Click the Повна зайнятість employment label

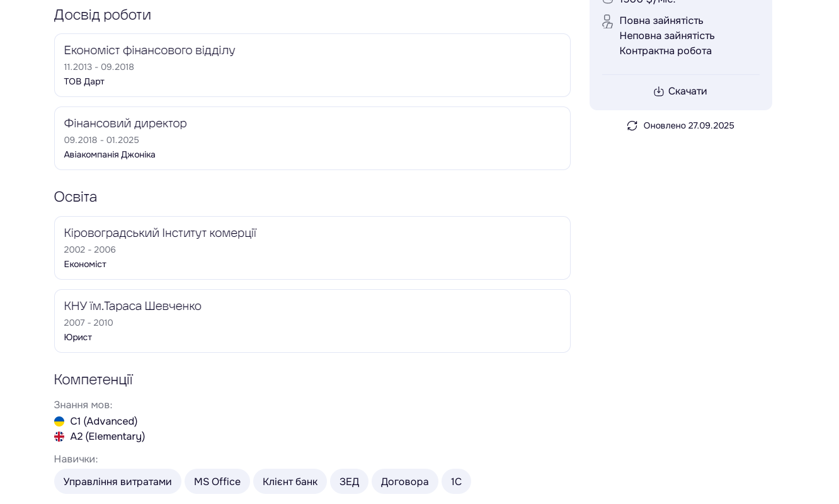(661, 21)
